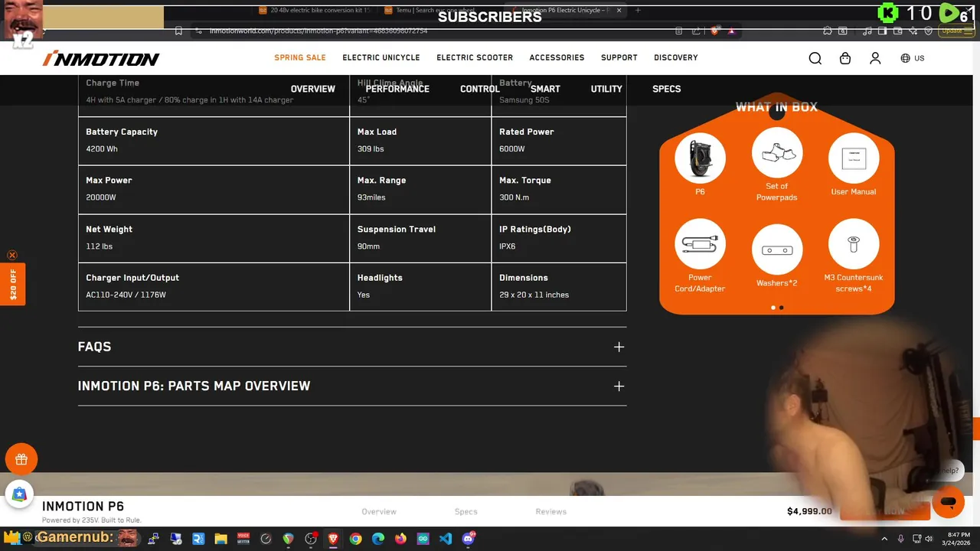Open the $20 OFF side promo tab

pos(13,284)
